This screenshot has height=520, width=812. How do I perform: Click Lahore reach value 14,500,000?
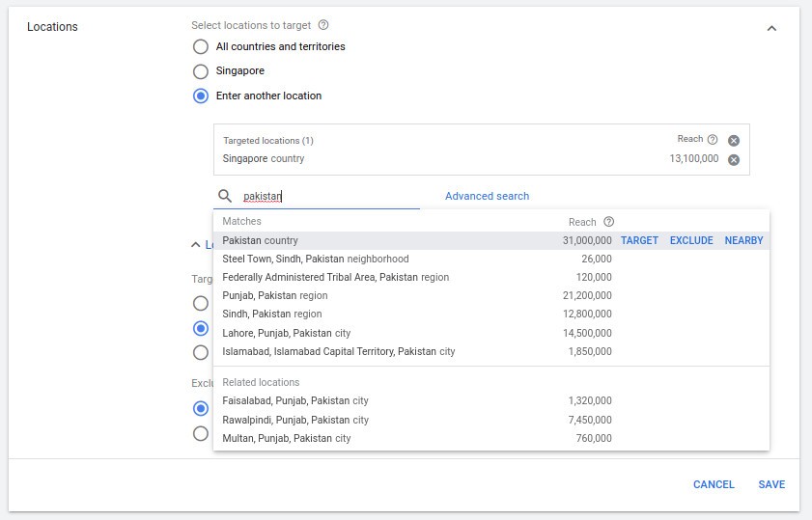click(587, 333)
